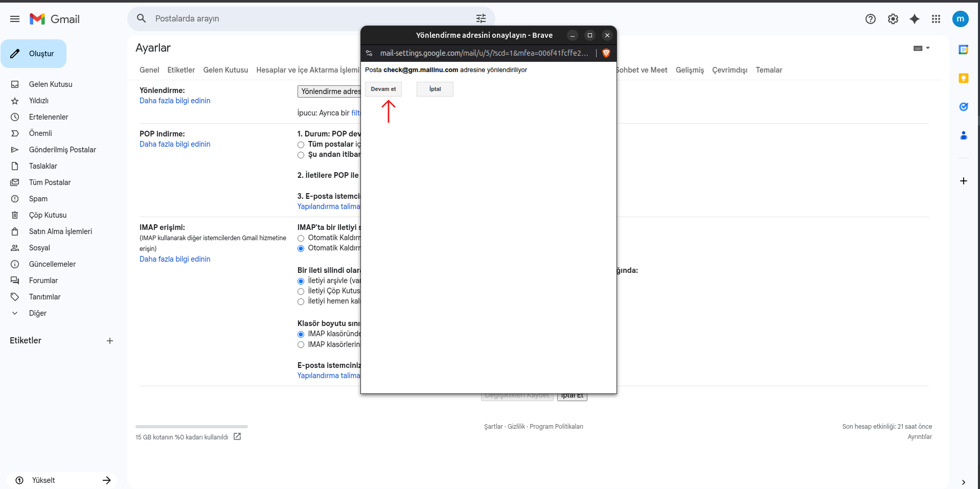Open Gönderilmiş Postalar folder

coord(62,150)
